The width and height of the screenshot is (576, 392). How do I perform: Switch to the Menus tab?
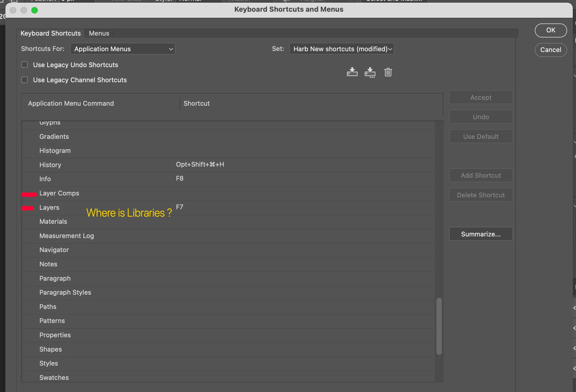tap(99, 33)
